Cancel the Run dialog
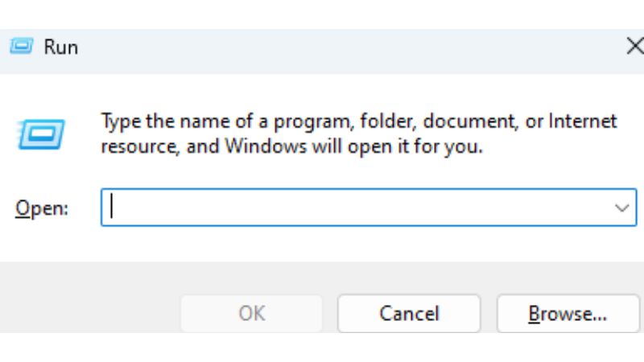The image size is (644, 362). click(408, 313)
